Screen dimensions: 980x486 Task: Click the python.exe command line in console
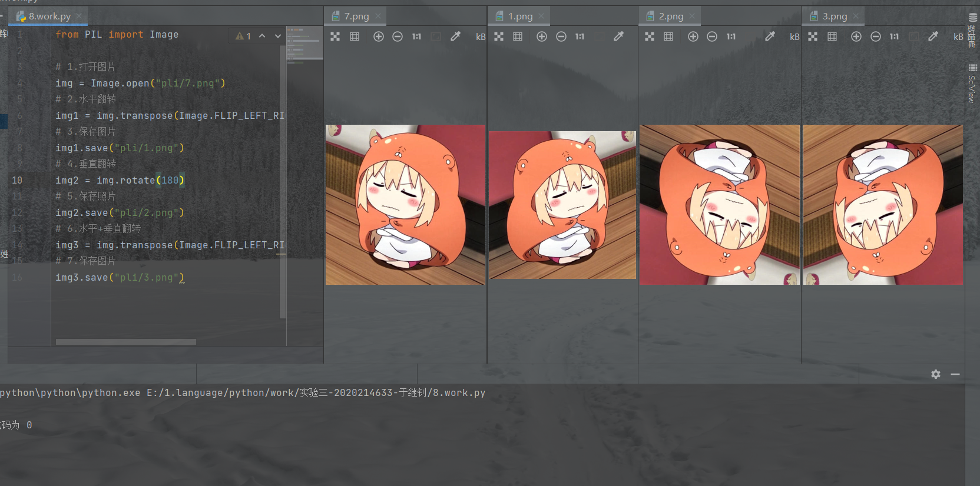click(243, 393)
